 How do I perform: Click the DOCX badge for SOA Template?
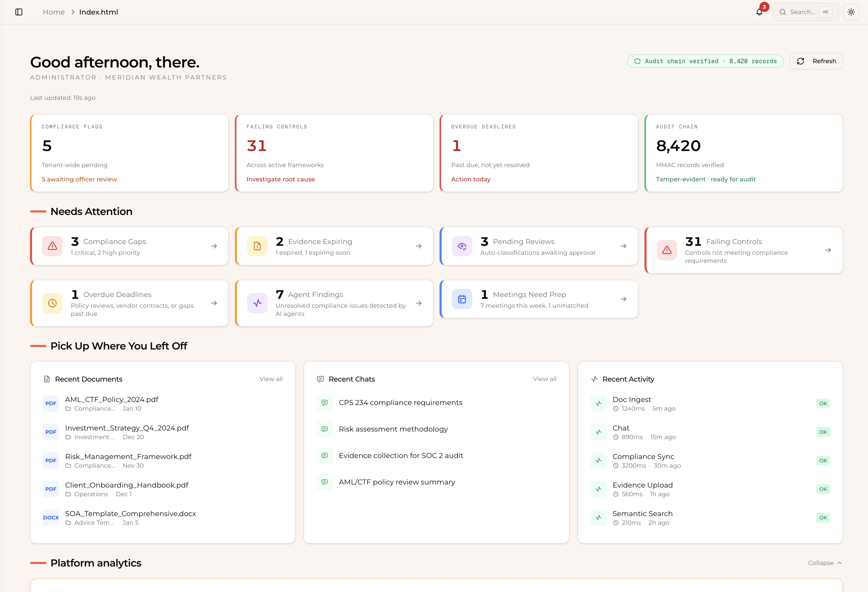[51, 518]
